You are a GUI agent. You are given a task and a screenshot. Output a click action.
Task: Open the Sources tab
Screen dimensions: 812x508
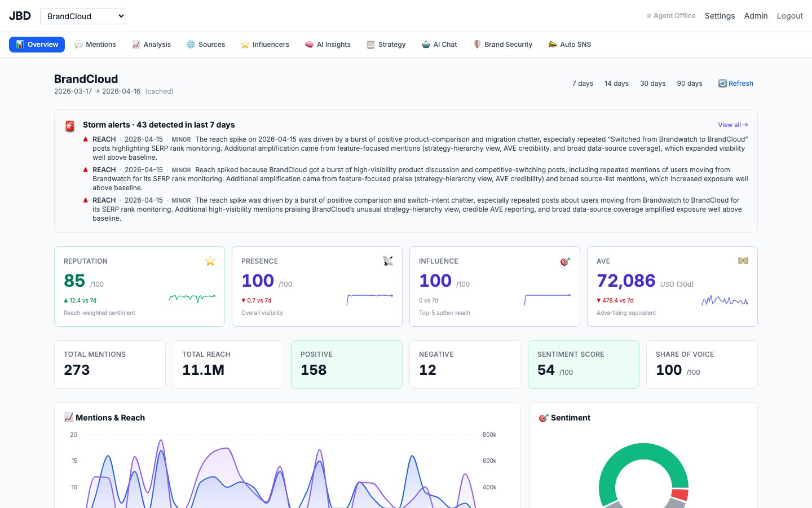(206, 45)
